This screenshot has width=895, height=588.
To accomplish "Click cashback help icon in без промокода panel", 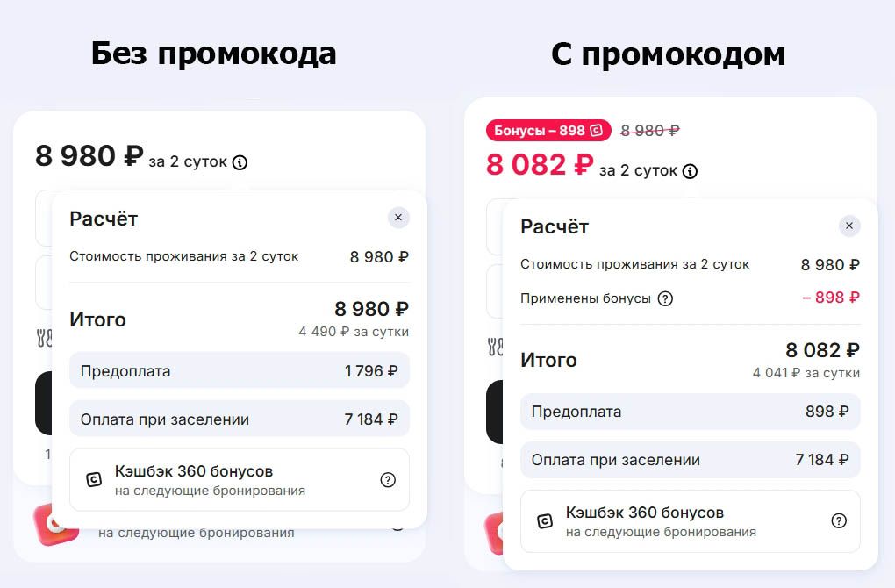I will [x=388, y=480].
